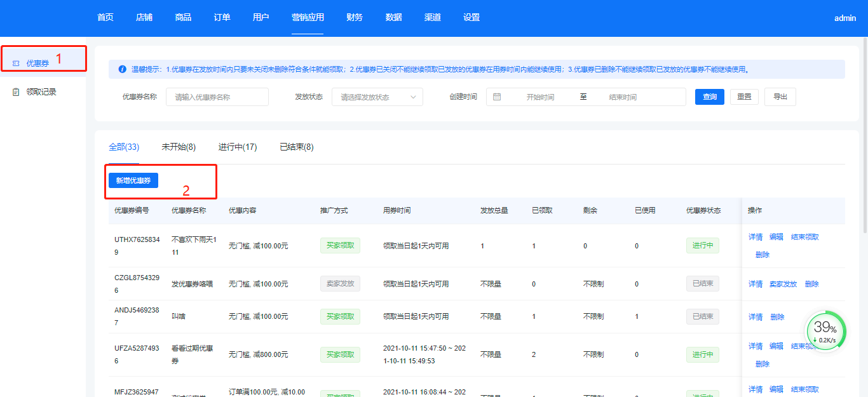Screen dimensions: 868x397
Task: Click the 导出 button
Action: (780, 97)
